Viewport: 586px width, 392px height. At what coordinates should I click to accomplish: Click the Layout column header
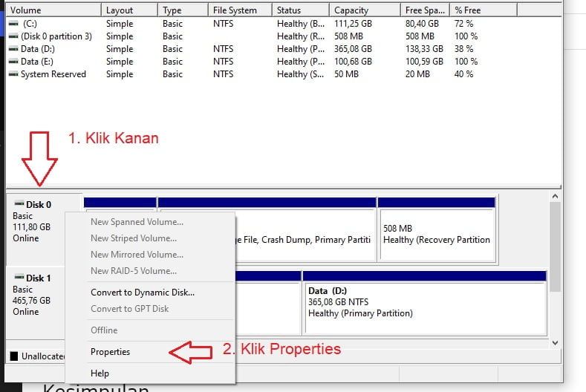tap(129, 10)
